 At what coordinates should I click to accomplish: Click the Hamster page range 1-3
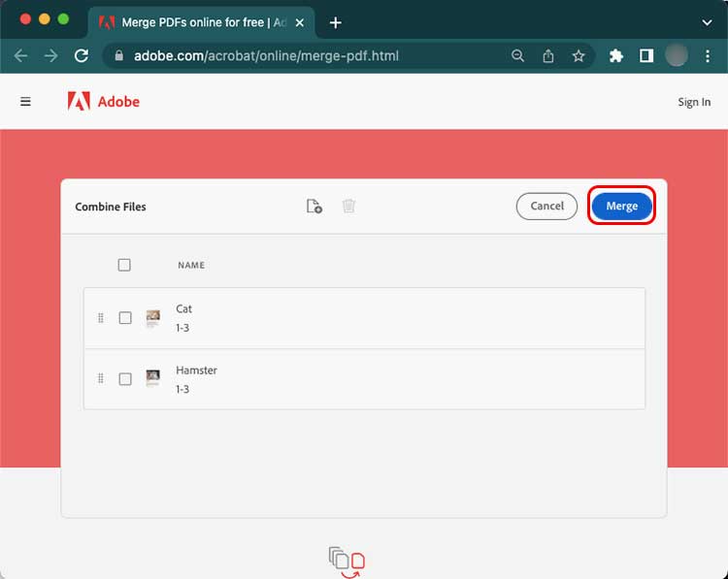(182, 389)
